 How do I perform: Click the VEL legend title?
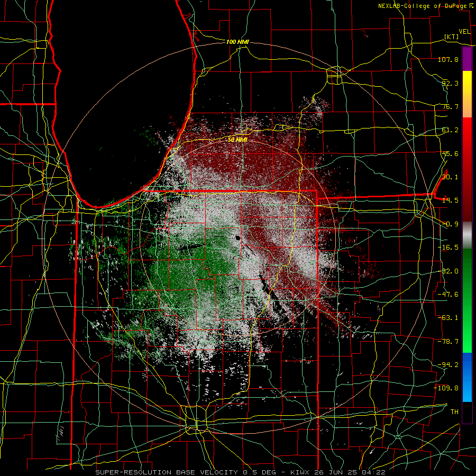tap(464, 32)
